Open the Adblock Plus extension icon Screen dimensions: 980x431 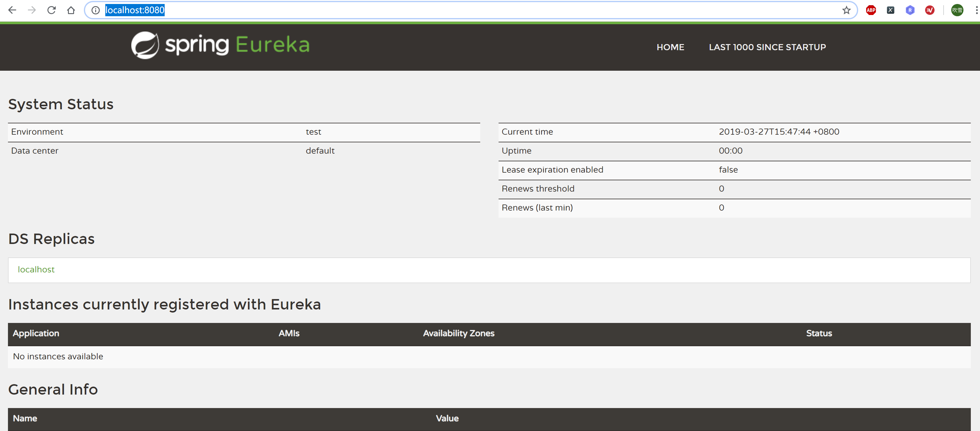tap(871, 10)
